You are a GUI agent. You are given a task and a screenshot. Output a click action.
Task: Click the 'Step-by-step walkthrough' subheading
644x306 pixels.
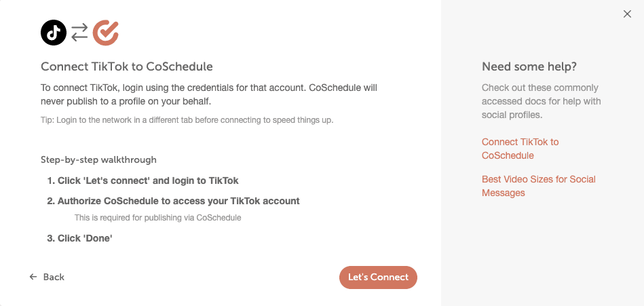coord(98,159)
